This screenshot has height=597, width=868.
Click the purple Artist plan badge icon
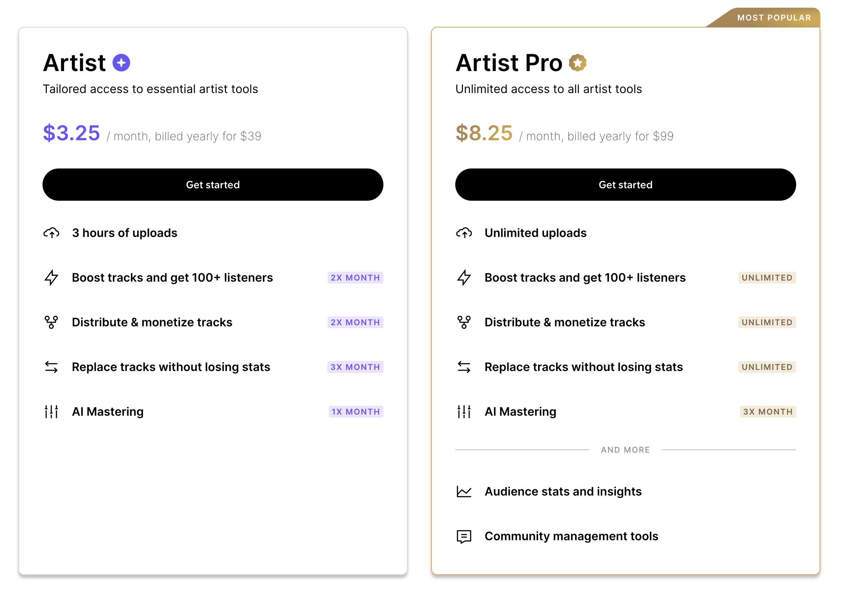pos(121,63)
